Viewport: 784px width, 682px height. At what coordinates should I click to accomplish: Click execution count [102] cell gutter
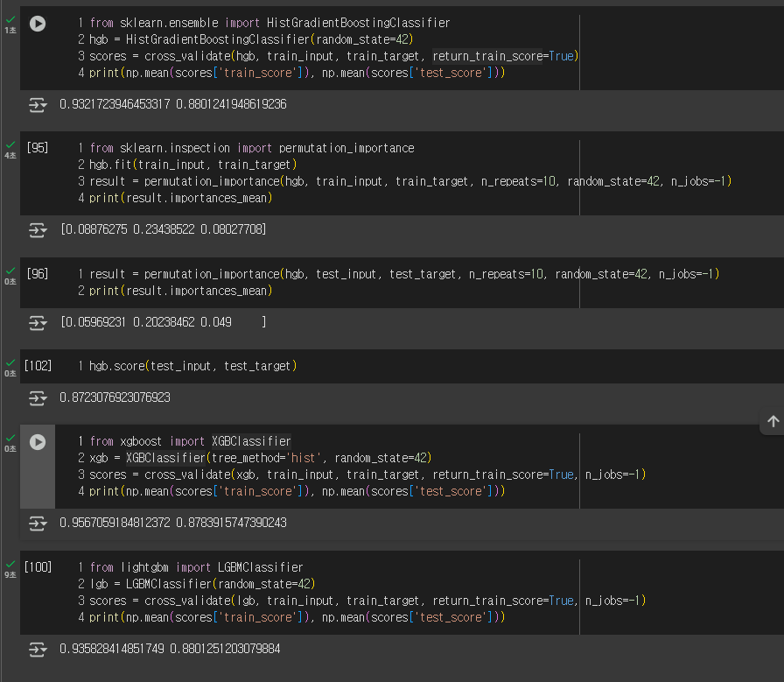(38, 366)
